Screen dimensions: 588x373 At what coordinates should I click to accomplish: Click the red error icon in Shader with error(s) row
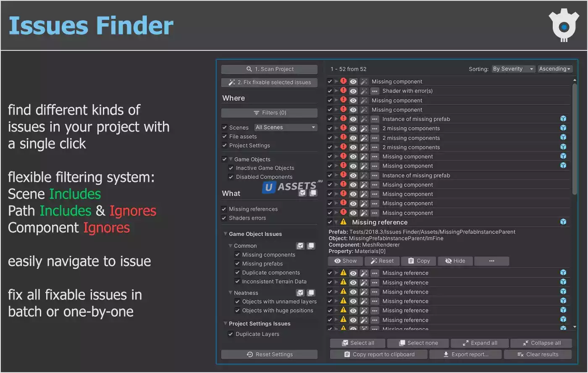(x=344, y=90)
